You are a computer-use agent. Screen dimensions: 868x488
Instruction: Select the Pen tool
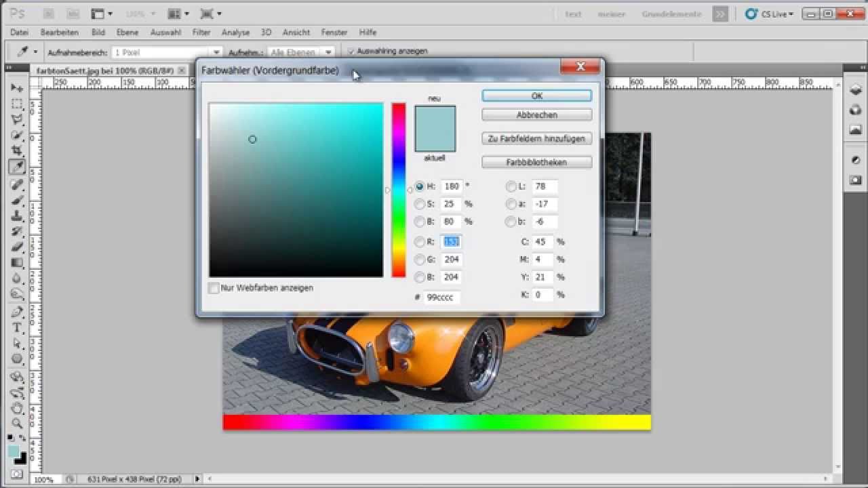(x=17, y=312)
